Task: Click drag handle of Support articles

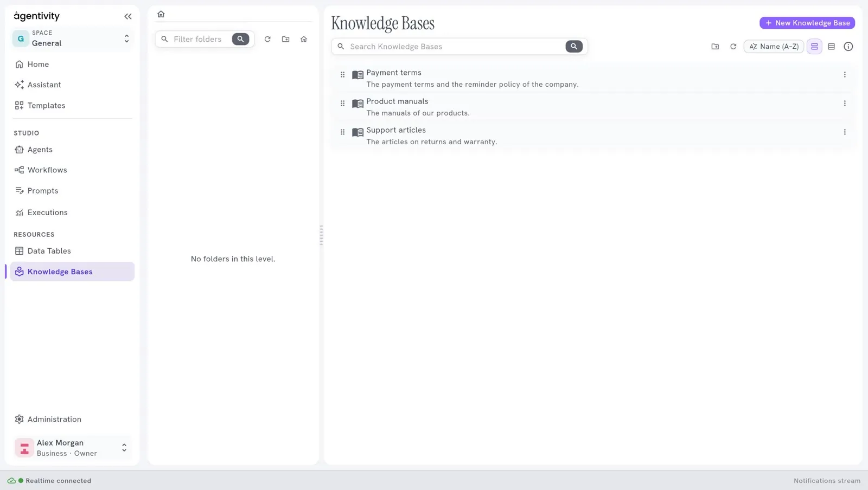Action: point(342,132)
